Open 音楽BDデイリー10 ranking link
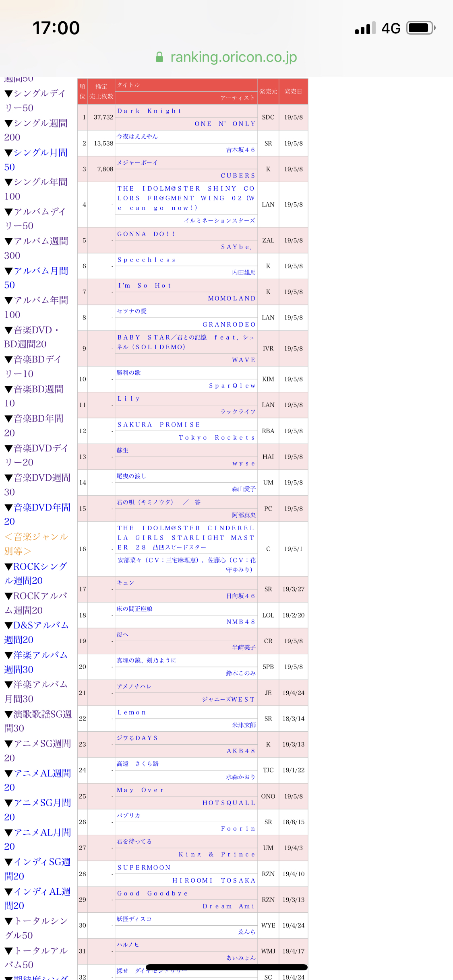 click(x=33, y=366)
